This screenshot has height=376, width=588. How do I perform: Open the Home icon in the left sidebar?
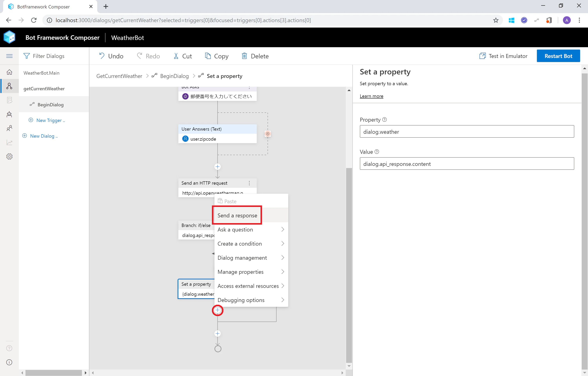coord(9,72)
